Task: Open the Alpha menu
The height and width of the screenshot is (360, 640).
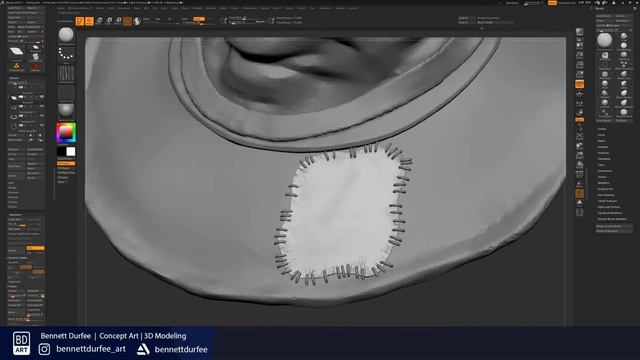Action: tap(61, 8)
